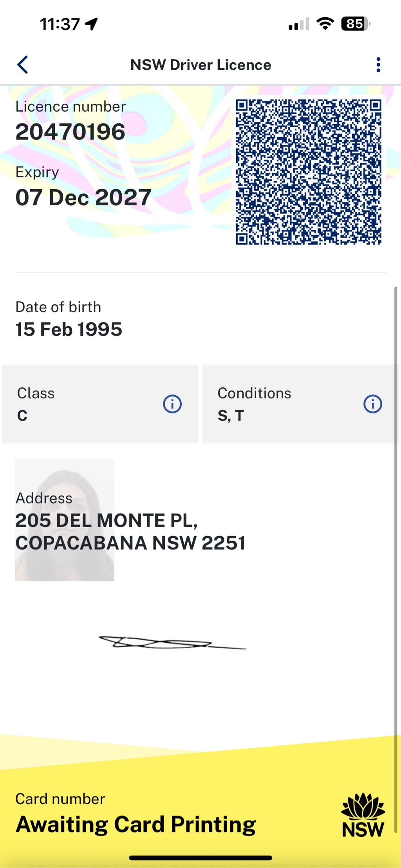Open the Conditions S, T card

286,404
